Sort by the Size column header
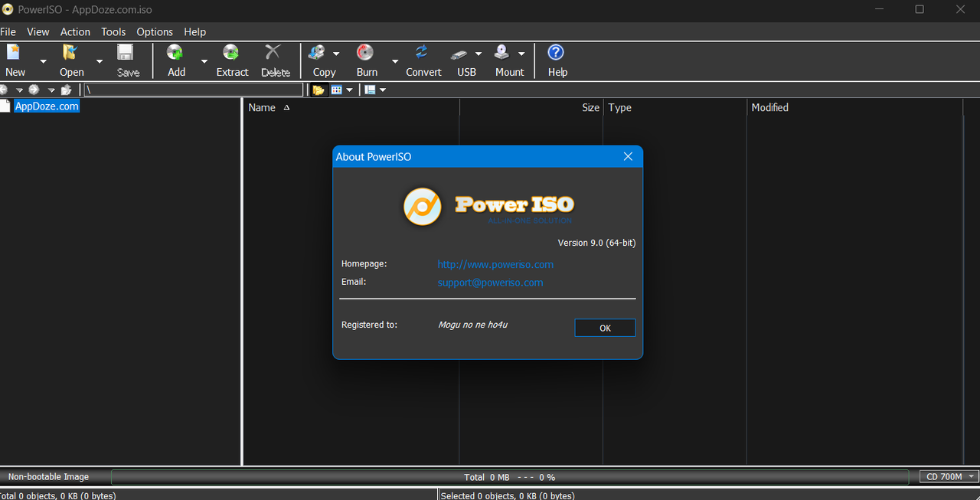980x500 pixels. 531,107
